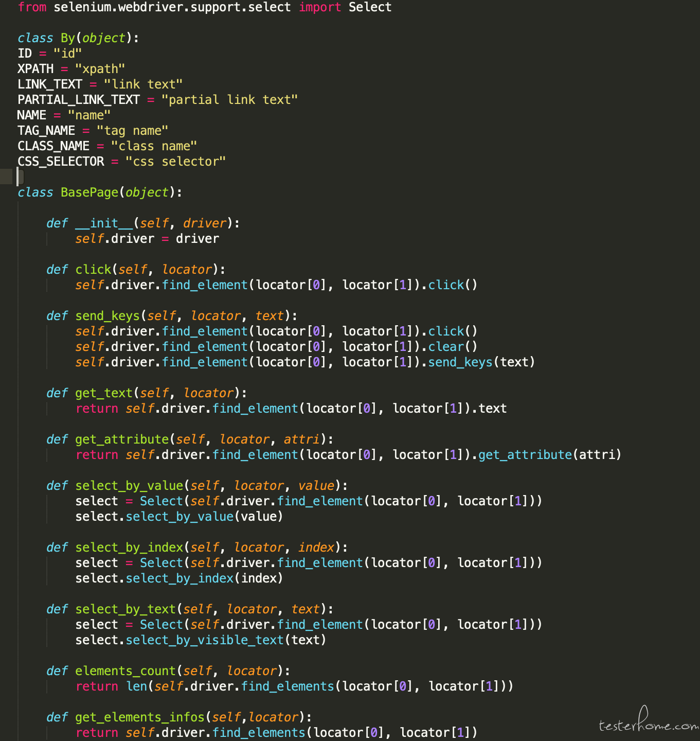Click the line ending with get_attribute(attri)
Image resolution: width=700 pixels, height=741 pixels.
349,455
